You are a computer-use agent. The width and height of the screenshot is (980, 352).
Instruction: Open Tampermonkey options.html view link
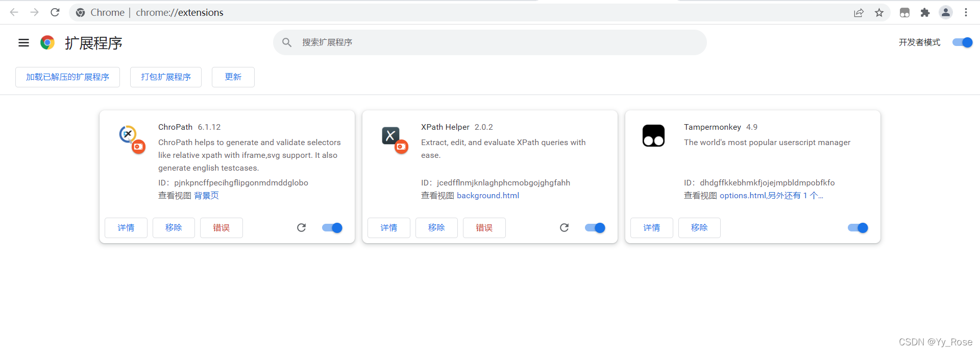[771, 196]
